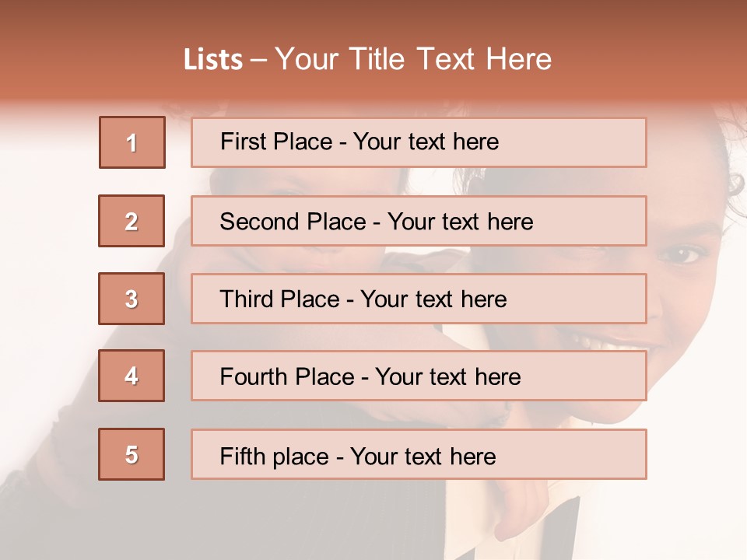Click the number 1 box
The height and width of the screenshot is (560, 747).
click(132, 142)
